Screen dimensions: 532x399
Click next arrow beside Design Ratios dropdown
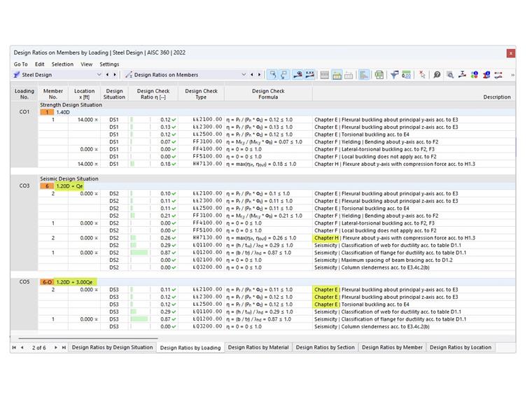[x=259, y=75]
